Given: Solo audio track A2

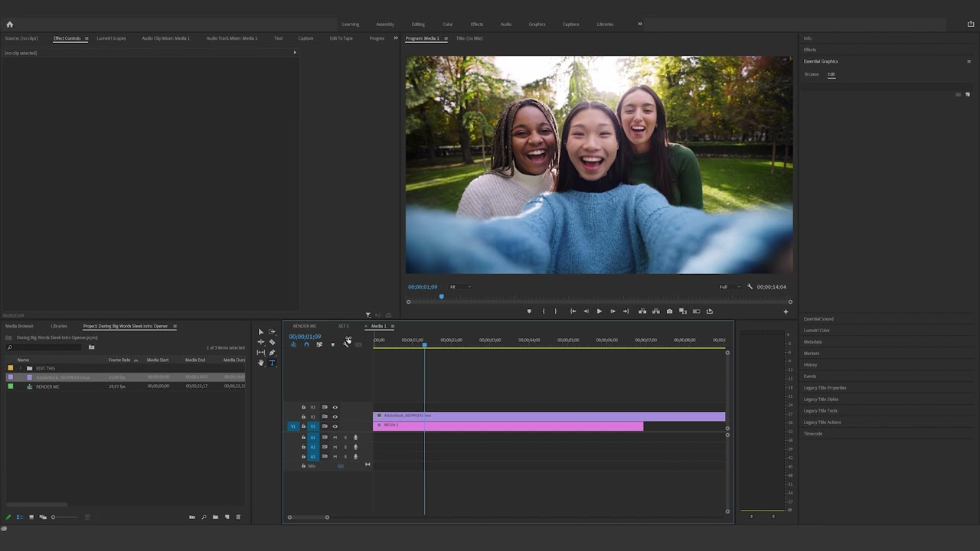Looking at the screenshot, I should [x=345, y=447].
